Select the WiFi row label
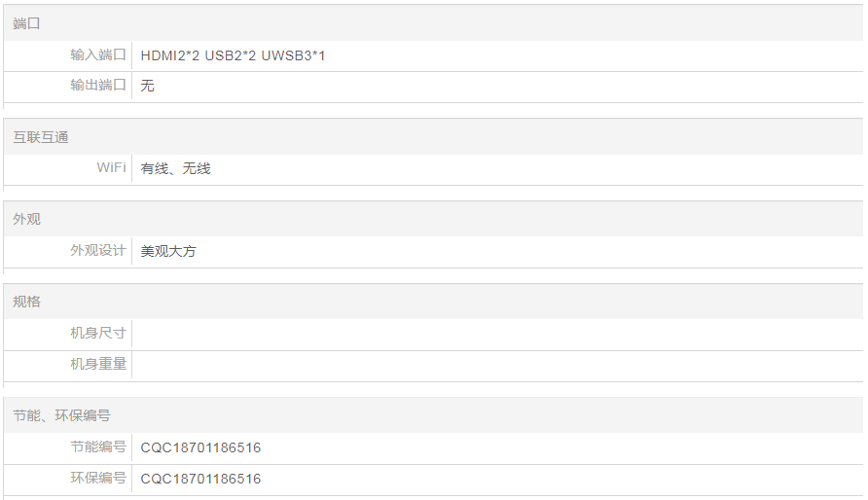 (111, 168)
